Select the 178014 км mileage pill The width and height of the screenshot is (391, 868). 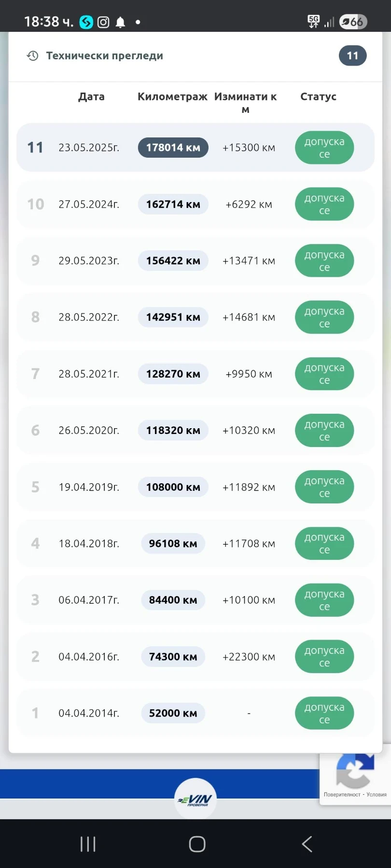(x=173, y=148)
